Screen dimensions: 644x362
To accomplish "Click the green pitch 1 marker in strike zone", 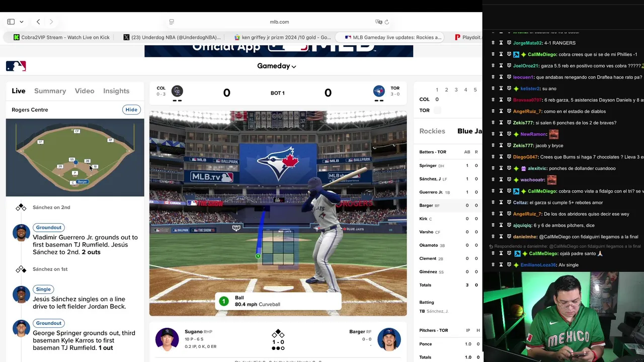I will coord(258,256).
